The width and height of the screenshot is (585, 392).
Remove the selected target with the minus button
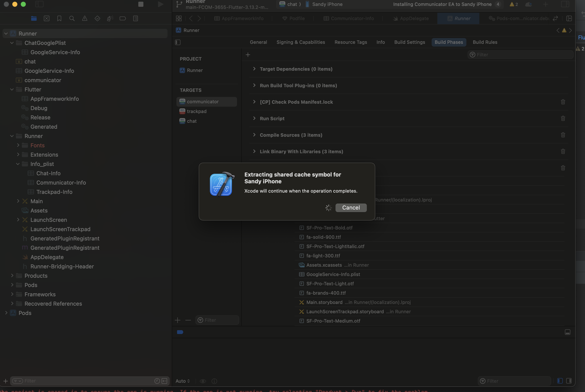[188, 320]
